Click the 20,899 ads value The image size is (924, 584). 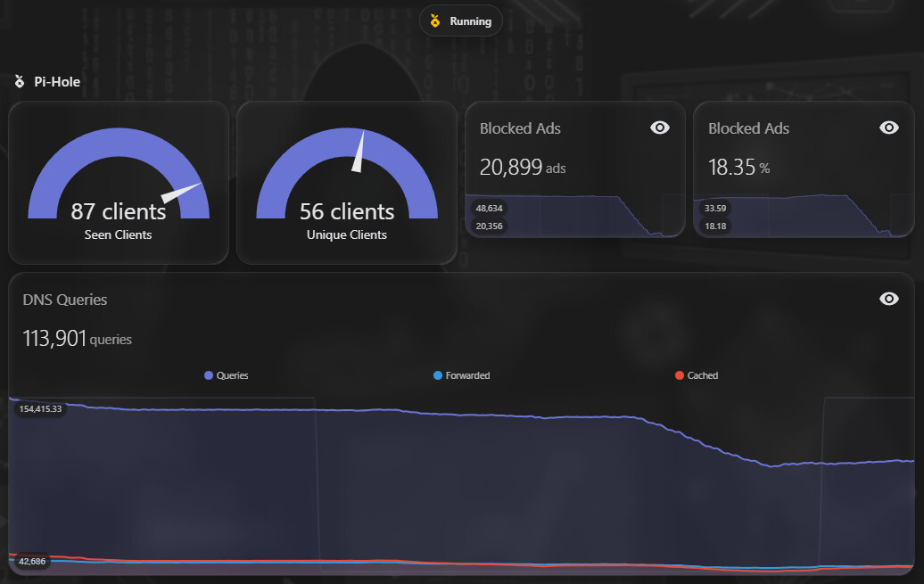(523, 168)
